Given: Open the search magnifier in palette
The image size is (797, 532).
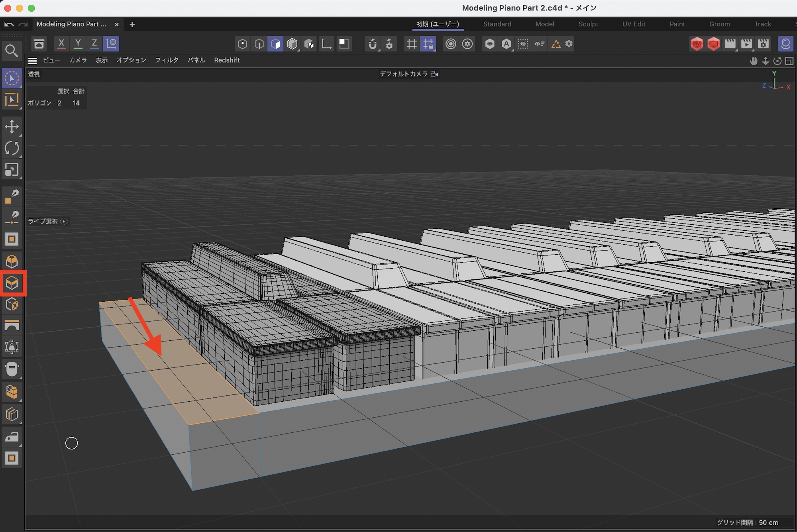Looking at the screenshot, I should pyautogui.click(x=11, y=51).
